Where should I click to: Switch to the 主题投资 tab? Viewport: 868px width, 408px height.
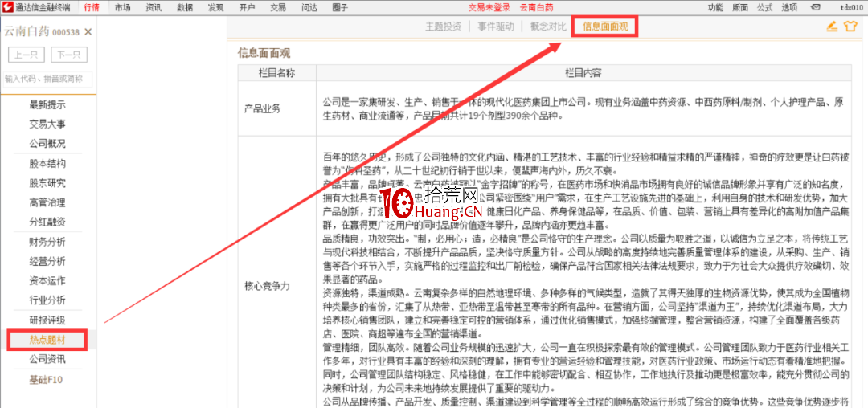tap(443, 27)
